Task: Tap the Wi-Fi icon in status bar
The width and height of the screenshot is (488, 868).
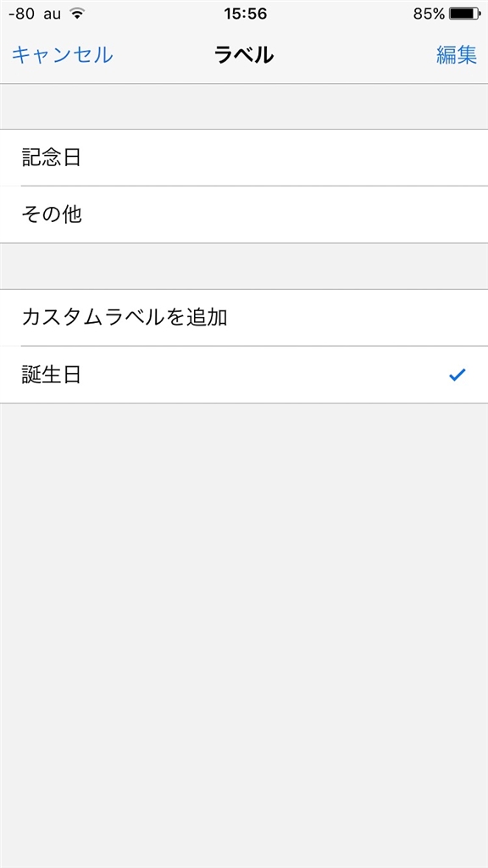Action: tap(77, 14)
